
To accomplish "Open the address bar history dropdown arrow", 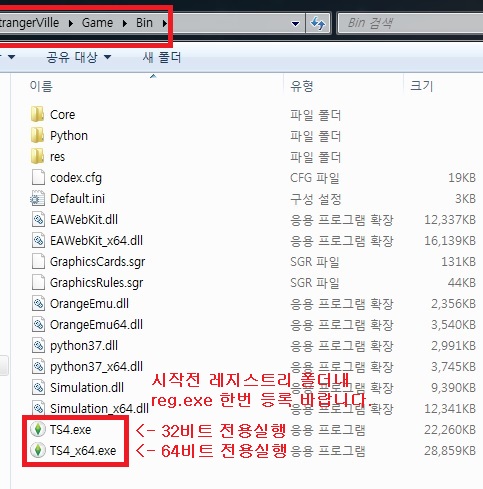I will (x=295, y=23).
